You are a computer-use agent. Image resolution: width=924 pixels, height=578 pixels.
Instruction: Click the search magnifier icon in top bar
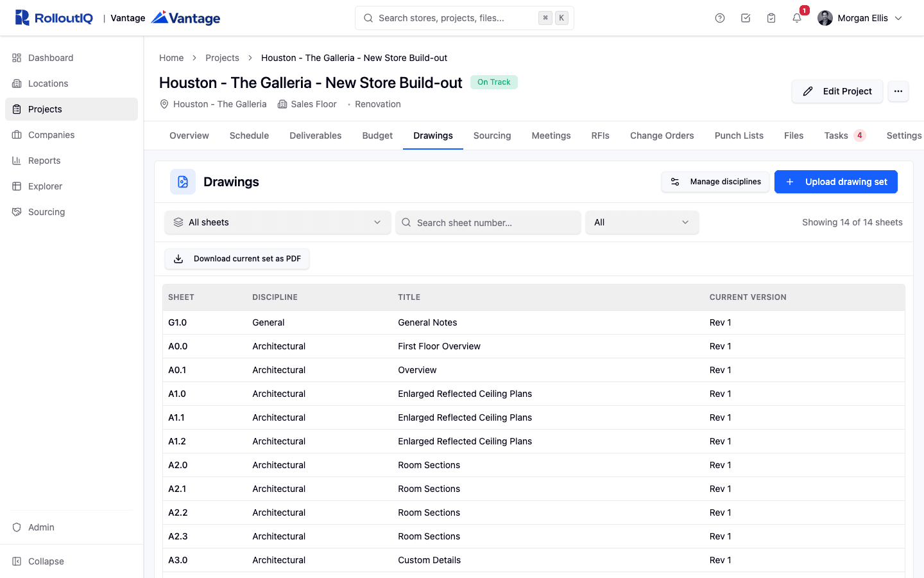[368, 18]
